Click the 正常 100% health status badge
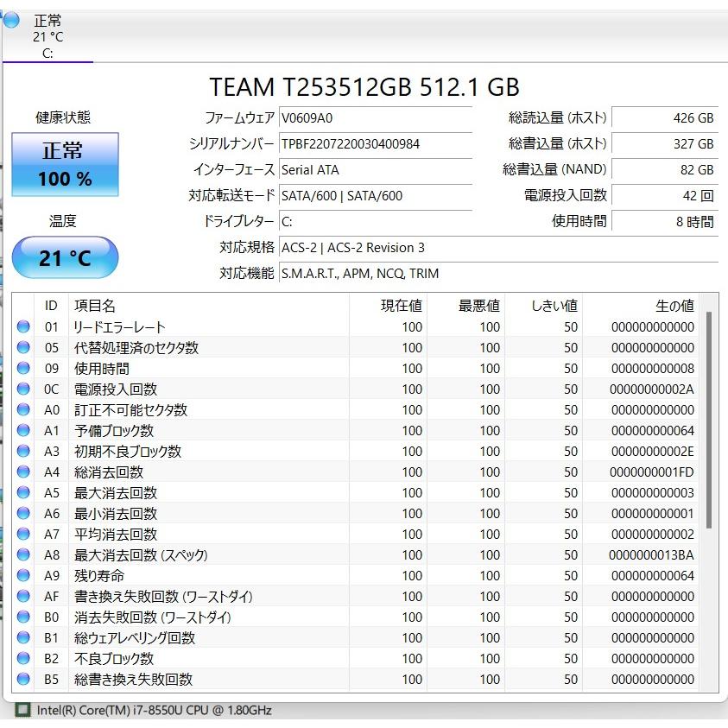This screenshot has height=728, width=728. [x=65, y=163]
